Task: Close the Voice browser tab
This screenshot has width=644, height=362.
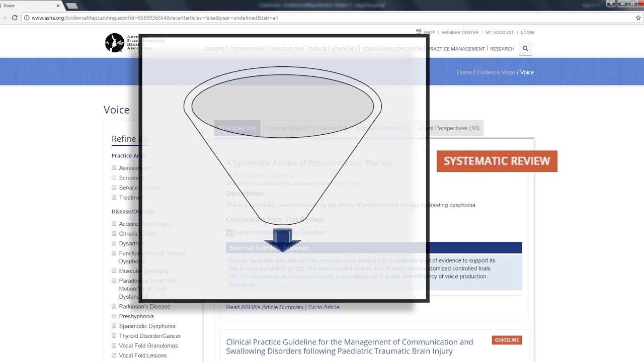Action: tap(58, 6)
